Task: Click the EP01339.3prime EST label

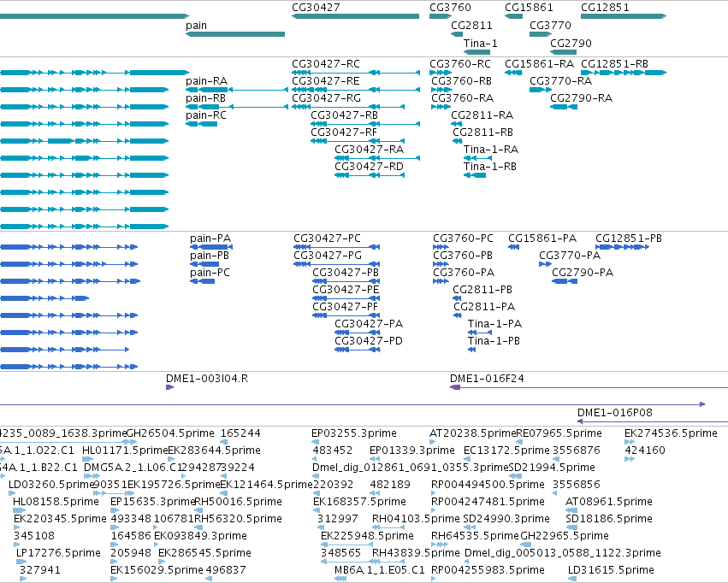Action: point(412,450)
